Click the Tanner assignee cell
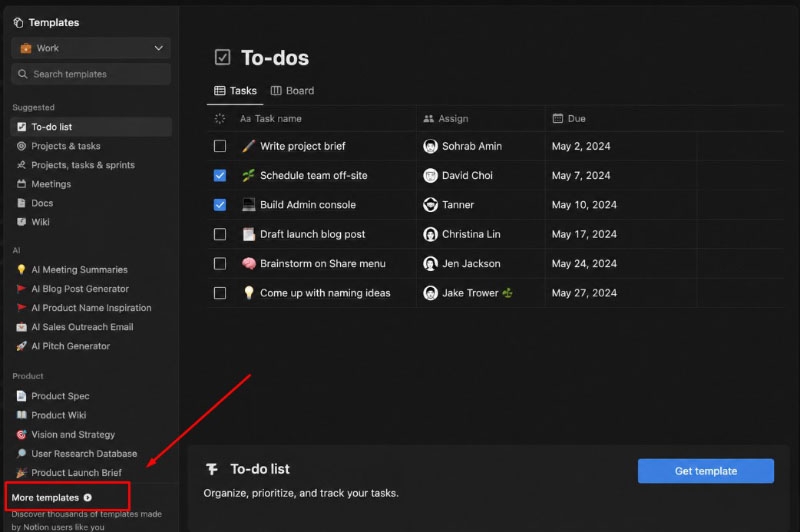 tap(481, 205)
